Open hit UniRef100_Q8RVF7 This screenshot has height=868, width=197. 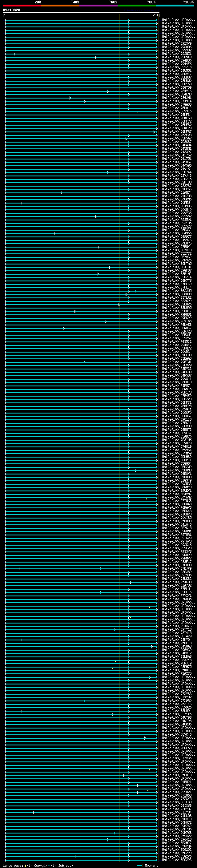[x=177, y=74]
